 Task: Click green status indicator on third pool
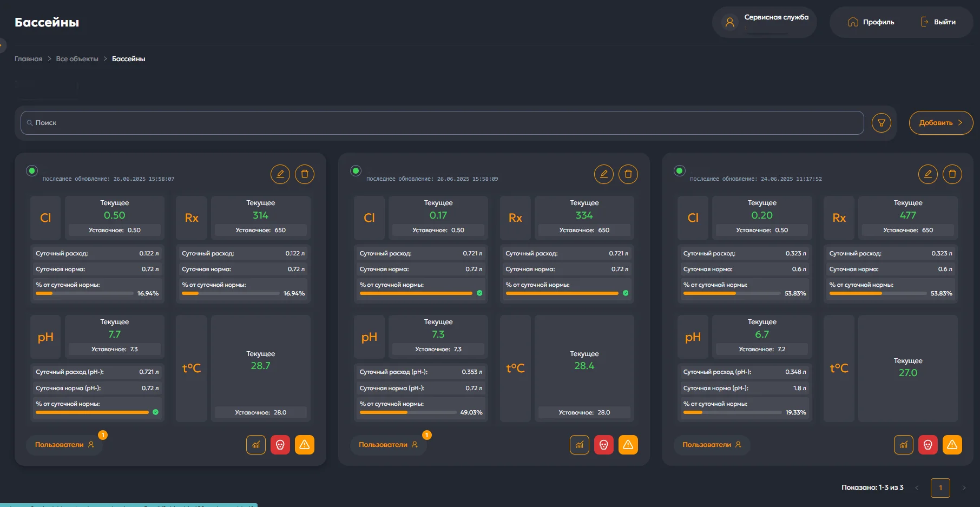tap(680, 171)
